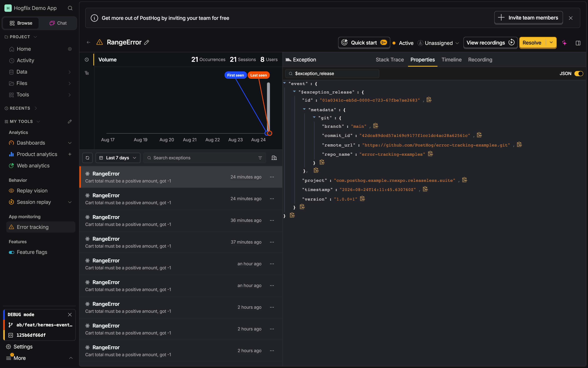The width and height of the screenshot is (588, 368).
Task: Edit My Tools with the pencil icon
Action: (70, 121)
